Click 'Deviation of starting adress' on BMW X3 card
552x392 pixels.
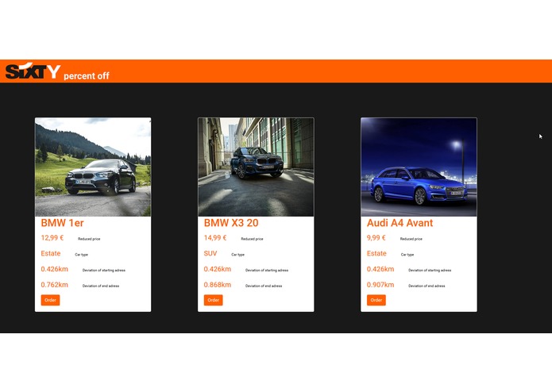[267, 271]
